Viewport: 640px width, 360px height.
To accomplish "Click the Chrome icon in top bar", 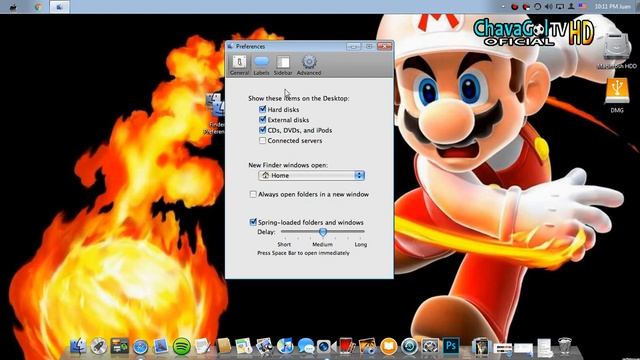I will (x=38, y=7).
